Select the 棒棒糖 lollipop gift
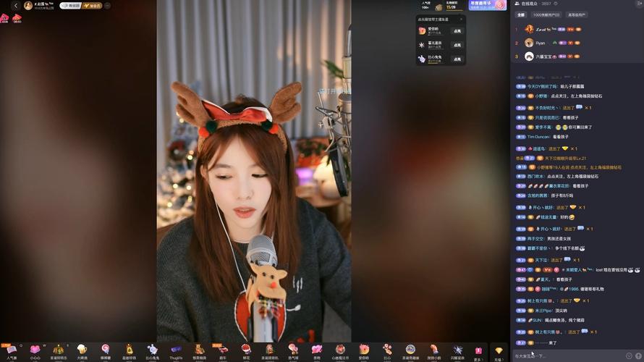The image size is (644, 362). (106, 350)
